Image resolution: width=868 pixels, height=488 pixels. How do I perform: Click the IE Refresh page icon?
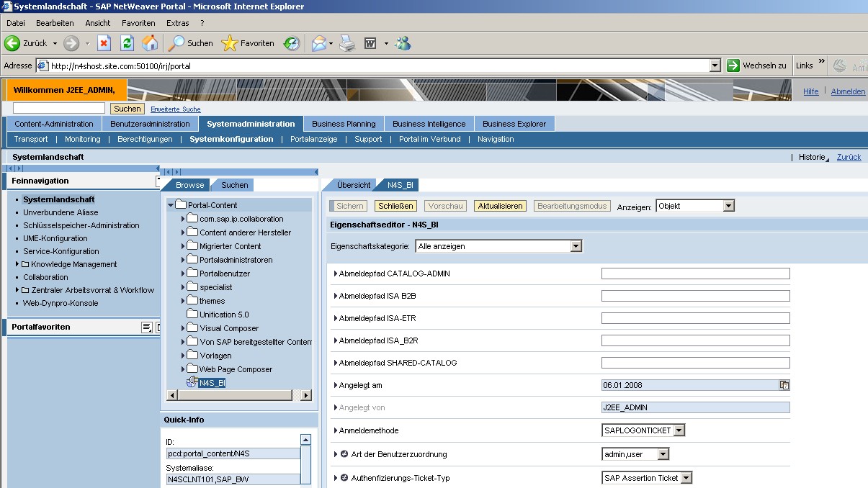pos(127,43)
